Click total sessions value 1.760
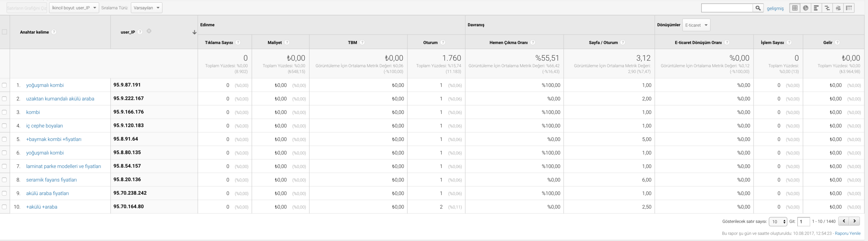868x241 pixels. [451, 58]
